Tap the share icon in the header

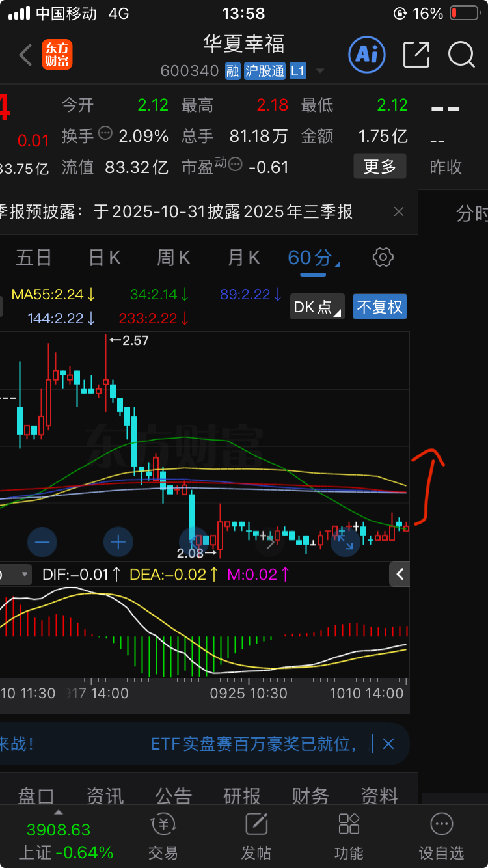click(416, 55)
